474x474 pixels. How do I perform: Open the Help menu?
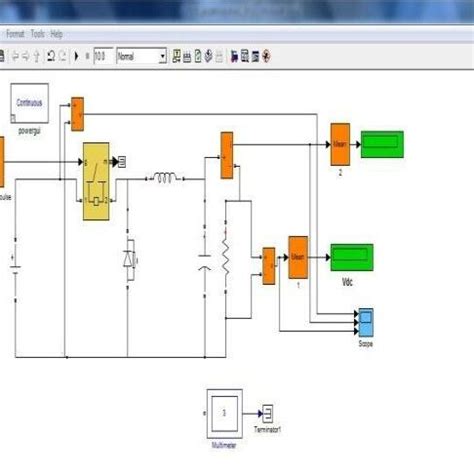point(56,34)
